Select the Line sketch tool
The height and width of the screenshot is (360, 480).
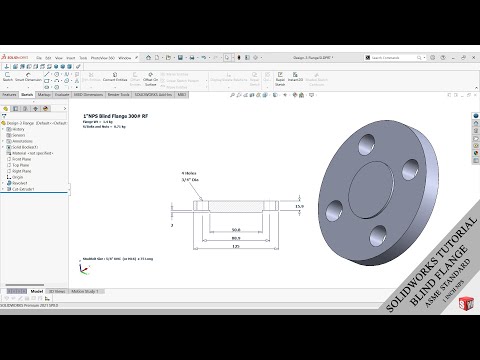[x=47, y=74]
